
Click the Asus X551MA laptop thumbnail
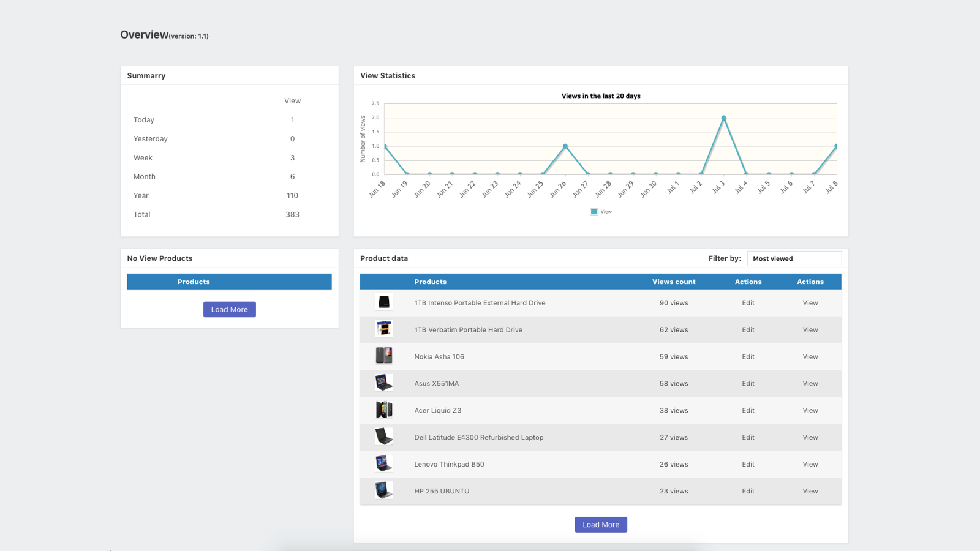coord(384,383)
